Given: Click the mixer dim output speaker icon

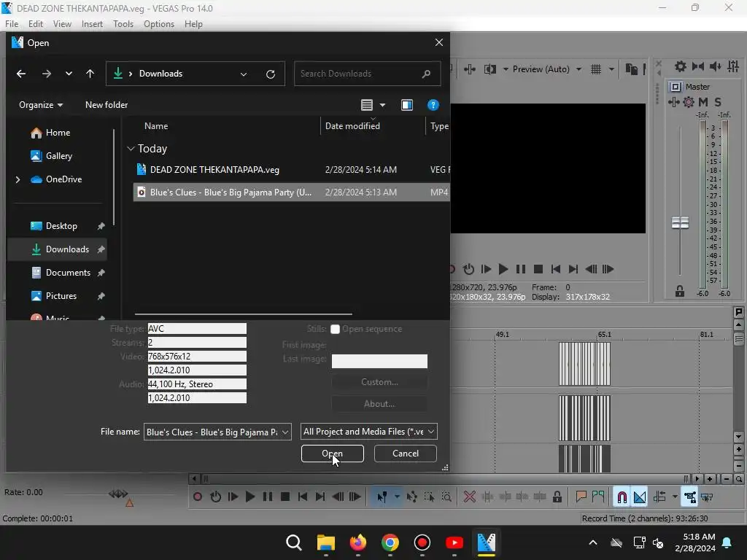Looking at the screenshot, I should click(716, 66).
